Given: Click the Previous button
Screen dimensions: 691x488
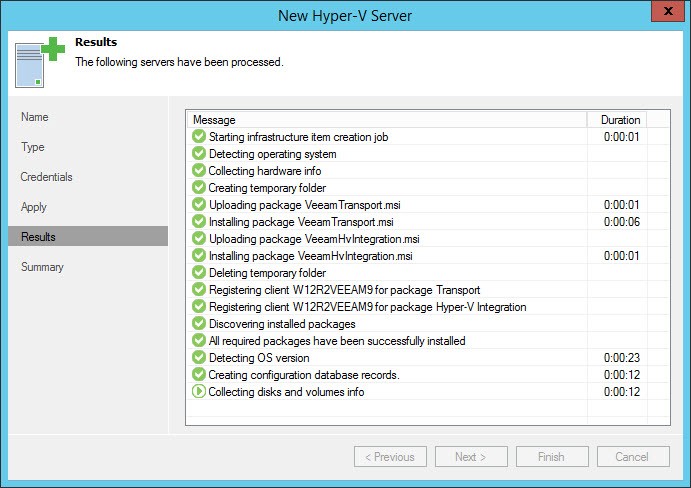Looking at the screenshot, I should pos(390,457).
